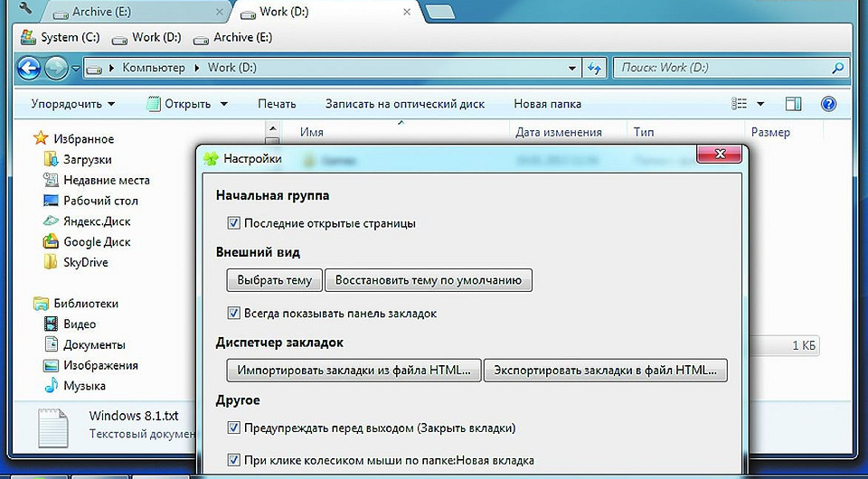This screenshot has width=868, height=479.
Task: Click Записать на оптический диск
Action: (405, 104)
